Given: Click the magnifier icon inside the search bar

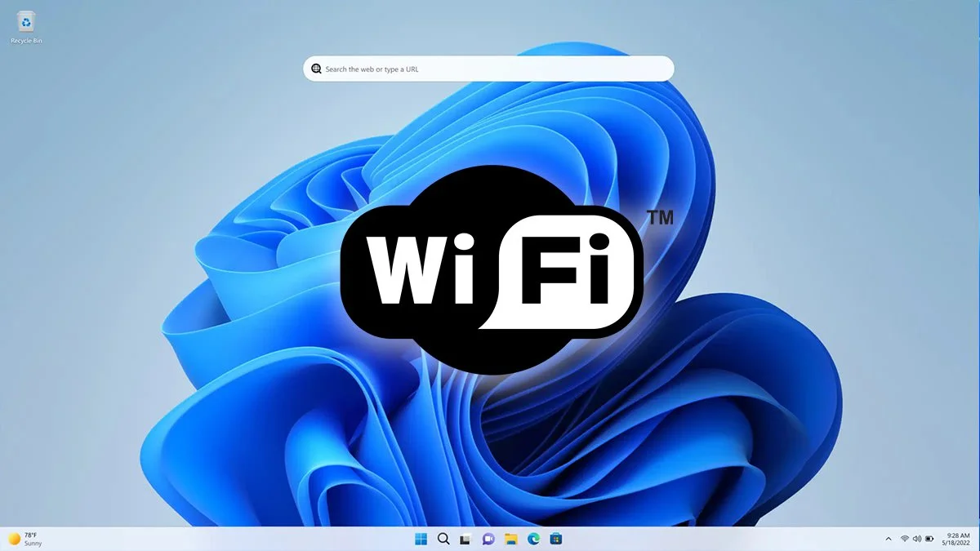Looking at the screenshot, I should [317, 69].
